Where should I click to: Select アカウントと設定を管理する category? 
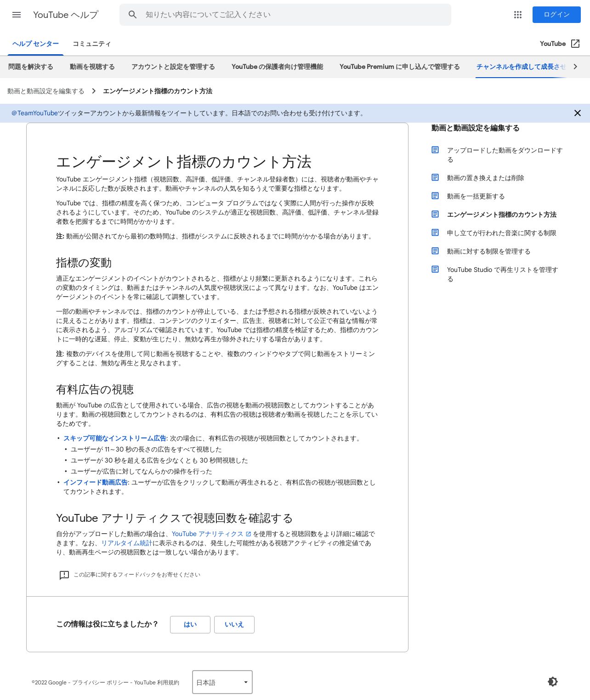point(173,67)
